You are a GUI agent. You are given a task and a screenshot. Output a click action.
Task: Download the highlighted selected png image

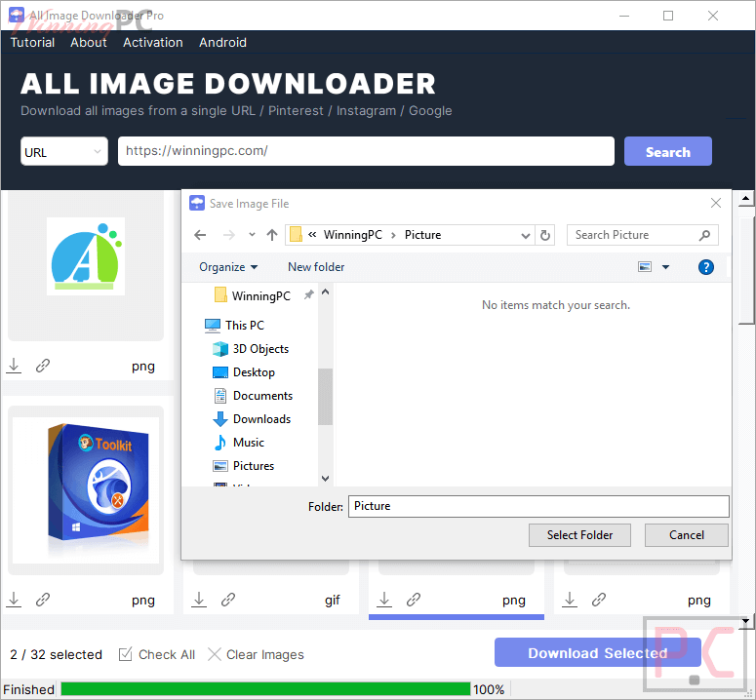(384, 600)
